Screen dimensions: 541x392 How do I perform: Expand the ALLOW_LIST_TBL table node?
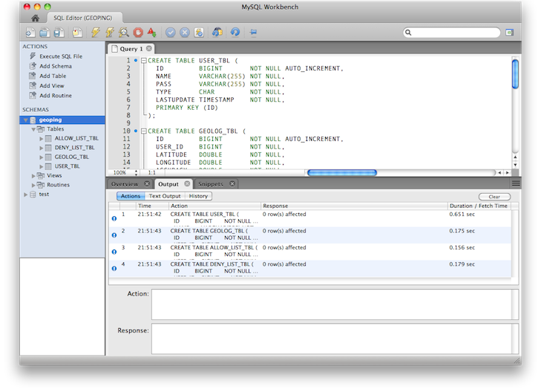tap(41, 138)
